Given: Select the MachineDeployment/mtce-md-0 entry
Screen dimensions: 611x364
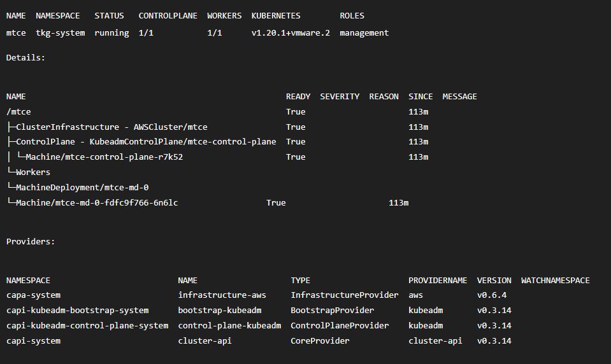Looking at the screenshot, I should 82,188.
